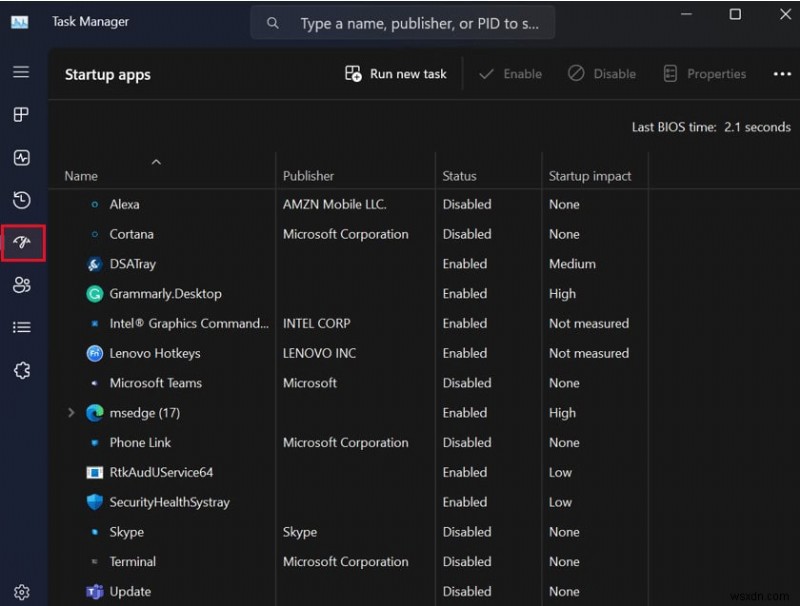Select the Skype row name

click(x=127, y=532)
